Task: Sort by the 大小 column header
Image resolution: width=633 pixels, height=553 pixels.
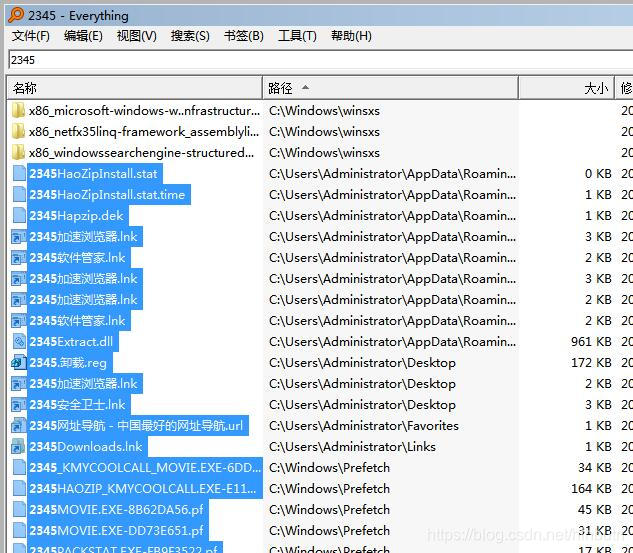Action: point(566,88)
